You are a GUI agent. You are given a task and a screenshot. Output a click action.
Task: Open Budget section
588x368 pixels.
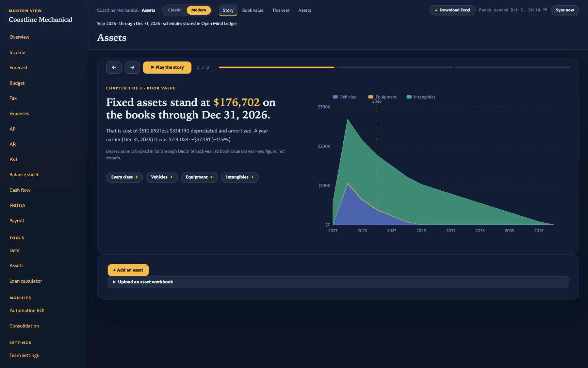pyautogui.click(x=17, y=83)
